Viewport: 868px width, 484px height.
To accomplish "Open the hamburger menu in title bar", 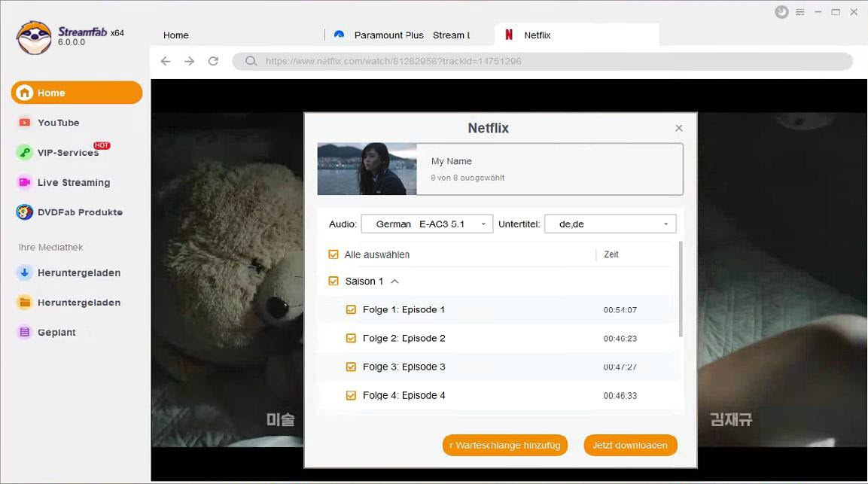I will (x=800, y=11).
